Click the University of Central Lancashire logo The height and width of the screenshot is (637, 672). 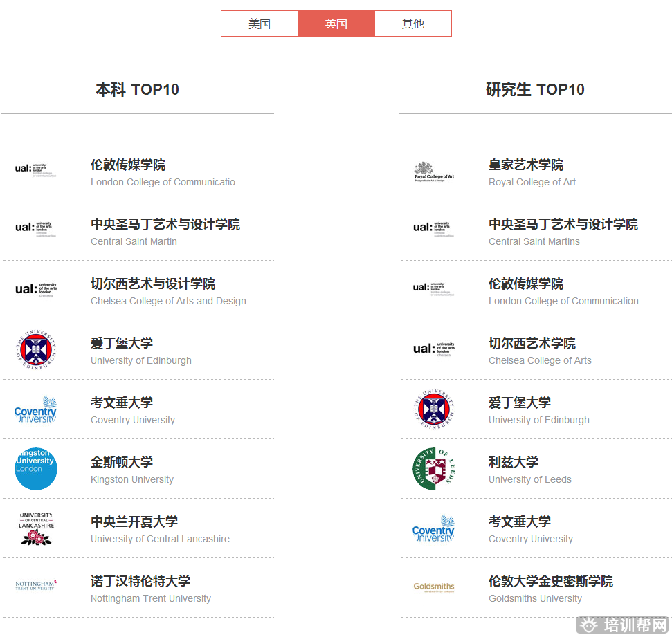(37, 528)
